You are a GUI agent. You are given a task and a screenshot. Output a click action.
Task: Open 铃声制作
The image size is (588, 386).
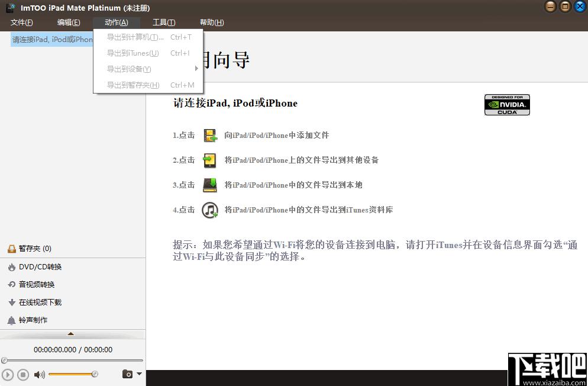tap(33, 320)
